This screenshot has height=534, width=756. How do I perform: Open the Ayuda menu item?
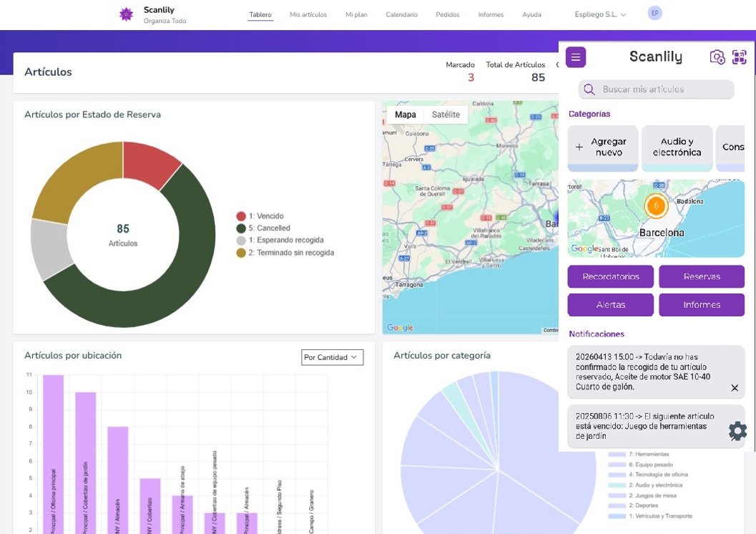[532, 14]
